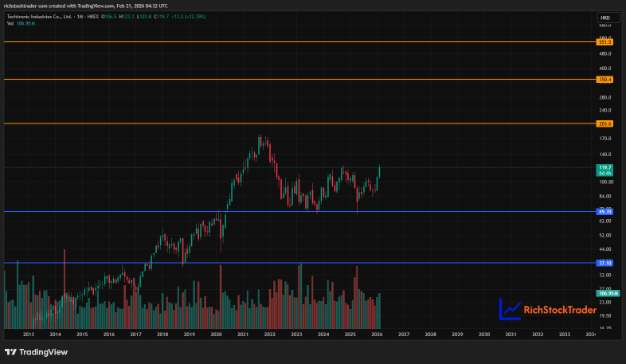Click the TradingView logo at the bottom

[37, 352]
